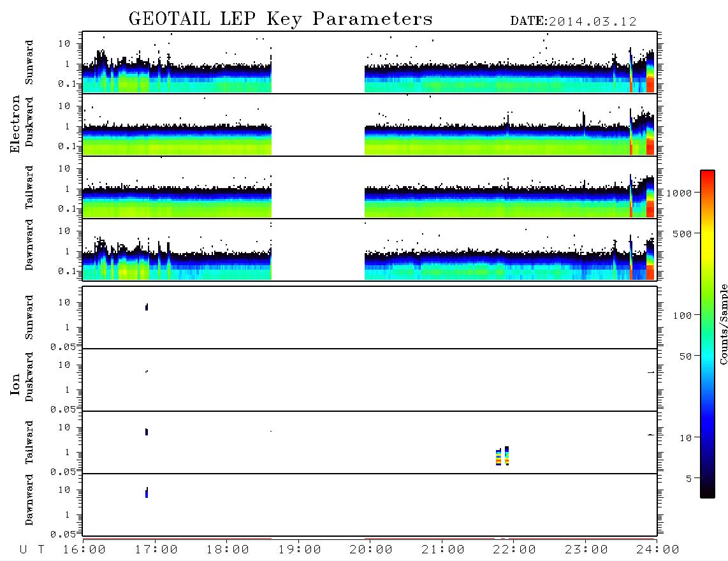The image size is (728, 561).
Task: Click the Ion "Duskward" panel label
Action: (x=29, y=377)
